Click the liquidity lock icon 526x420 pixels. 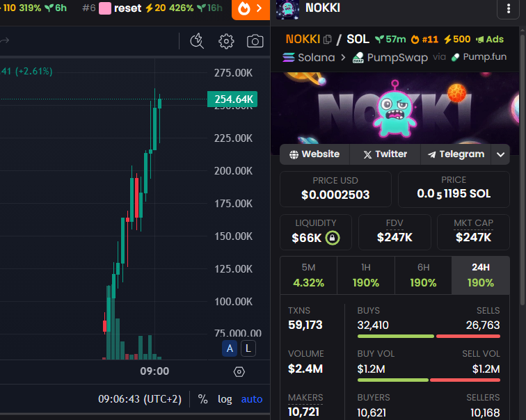coord(333,238)
